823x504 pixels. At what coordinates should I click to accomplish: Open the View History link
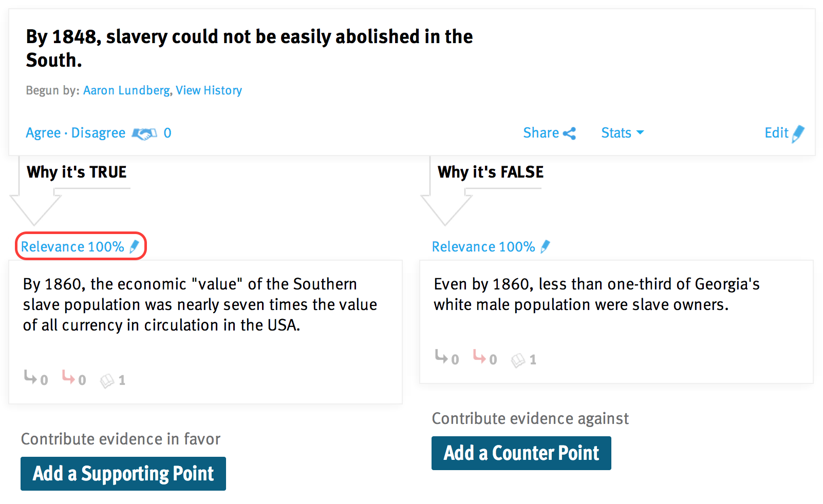tap(209, 90)
